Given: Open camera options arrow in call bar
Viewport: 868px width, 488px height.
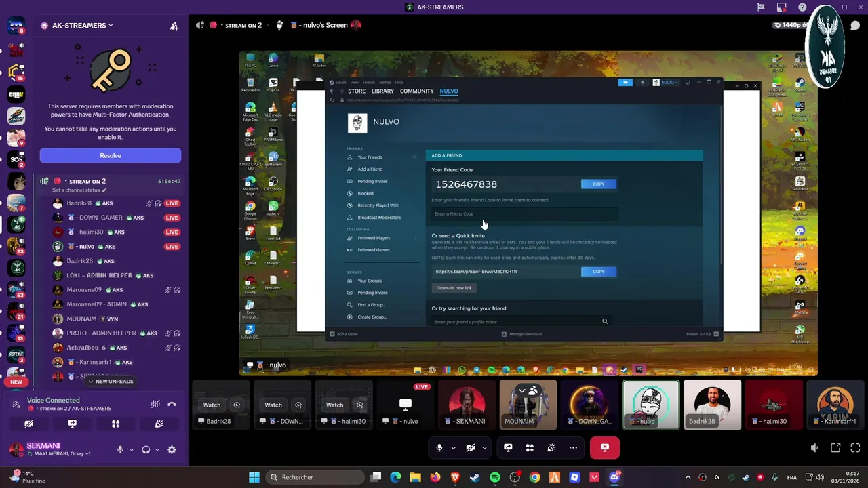Looking at the screenshot, I should coord(484,447).
